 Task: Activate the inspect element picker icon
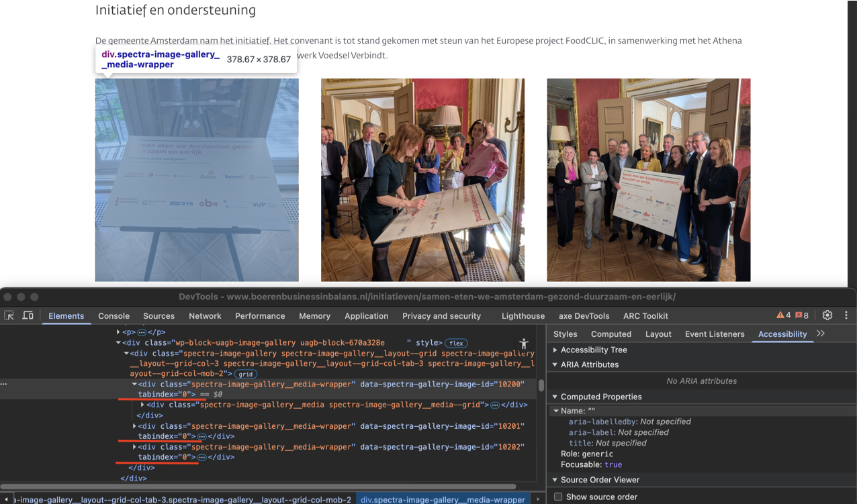(x=9, y=315)
